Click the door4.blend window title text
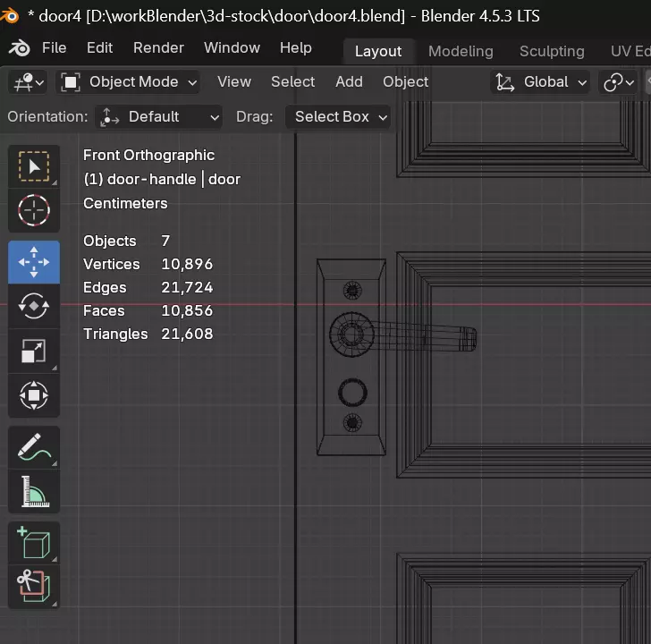Image resolution: width=651 pixels, height=644 pixels. point(283,16)
